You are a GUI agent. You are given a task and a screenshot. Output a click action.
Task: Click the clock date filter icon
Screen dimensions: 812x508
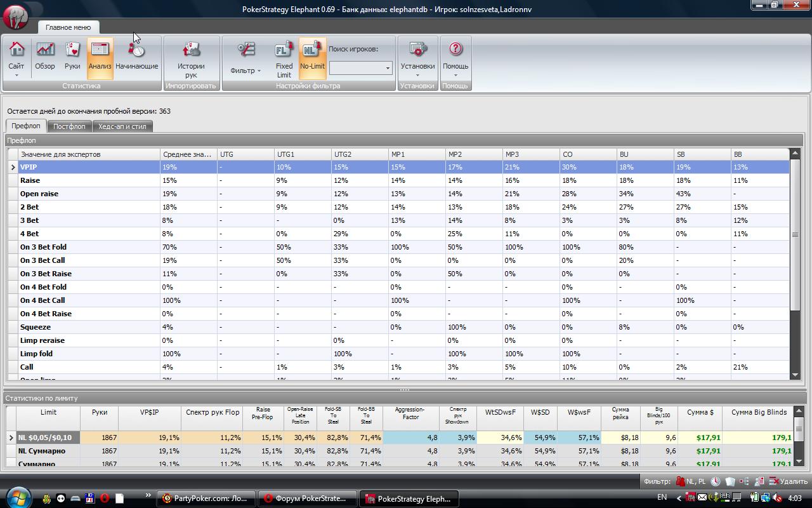[715, 481]
